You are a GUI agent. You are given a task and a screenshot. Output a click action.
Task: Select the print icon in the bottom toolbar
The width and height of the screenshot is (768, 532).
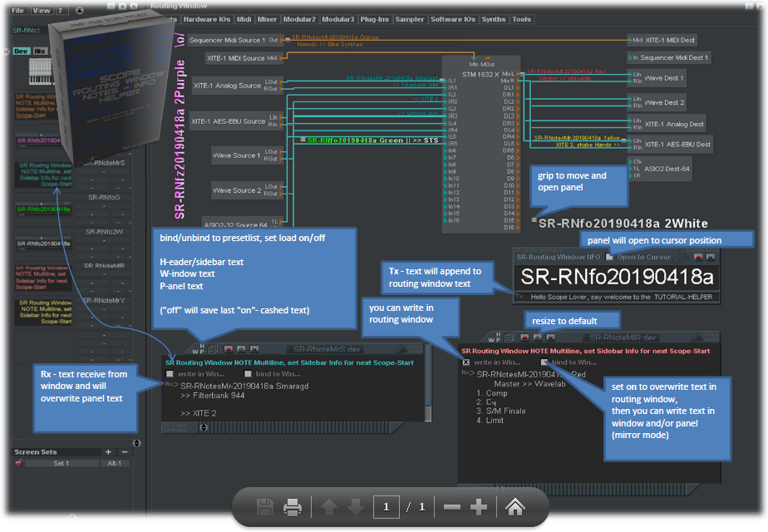pyautogui.click(x=293, y=507)
